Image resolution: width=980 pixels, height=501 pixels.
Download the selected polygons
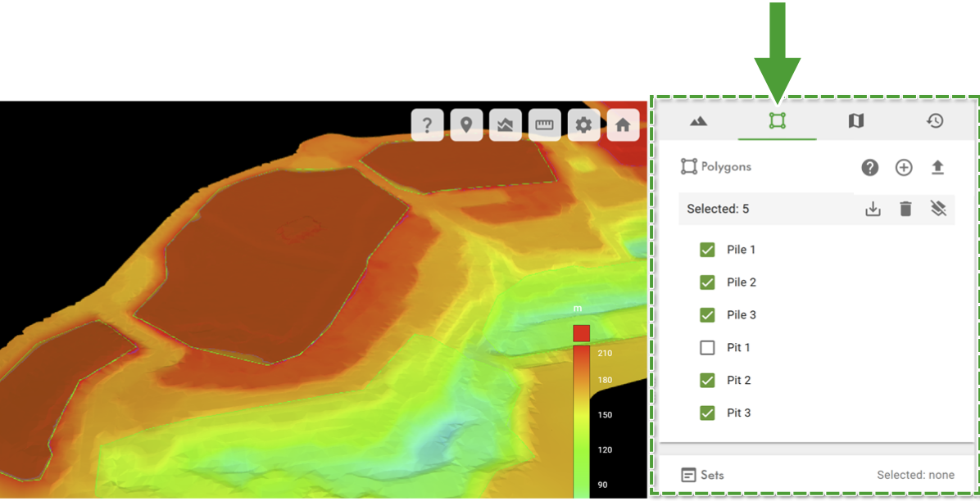click(x=873, y=209)
